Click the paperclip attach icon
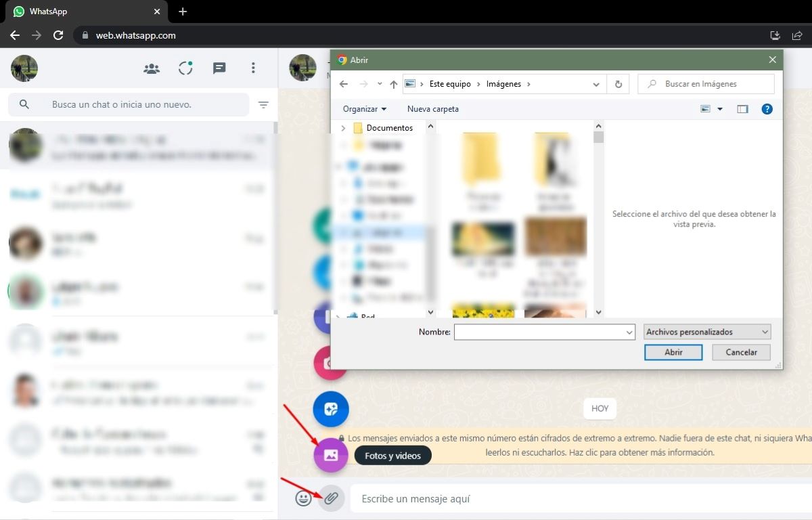Screen dimensions: 812x520 coord(331,498)
